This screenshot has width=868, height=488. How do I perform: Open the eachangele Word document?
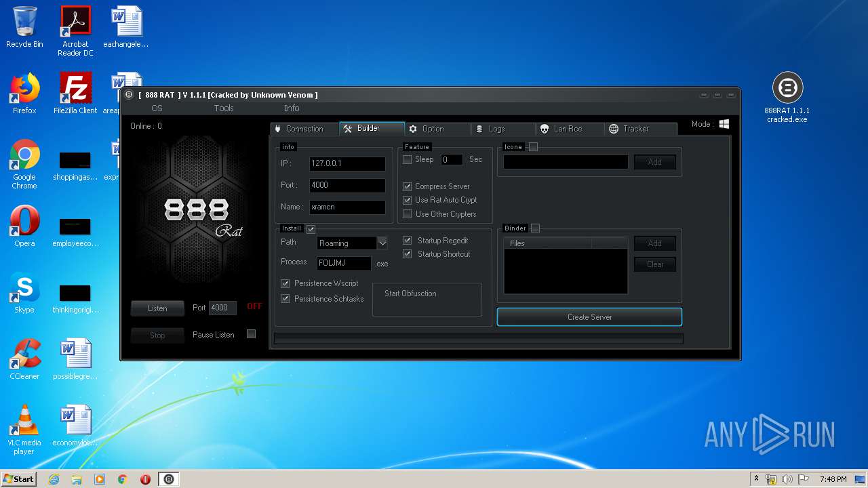point(126,27)
